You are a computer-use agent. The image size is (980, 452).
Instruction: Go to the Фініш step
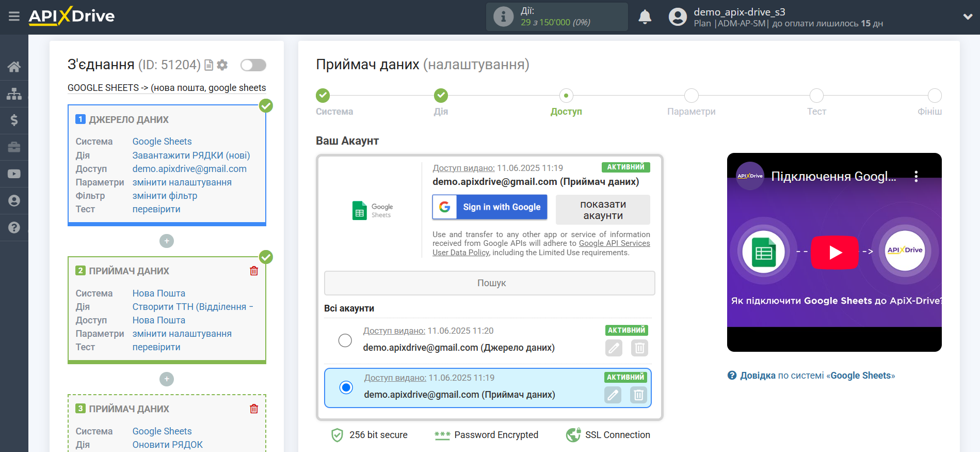click(935, 96)
